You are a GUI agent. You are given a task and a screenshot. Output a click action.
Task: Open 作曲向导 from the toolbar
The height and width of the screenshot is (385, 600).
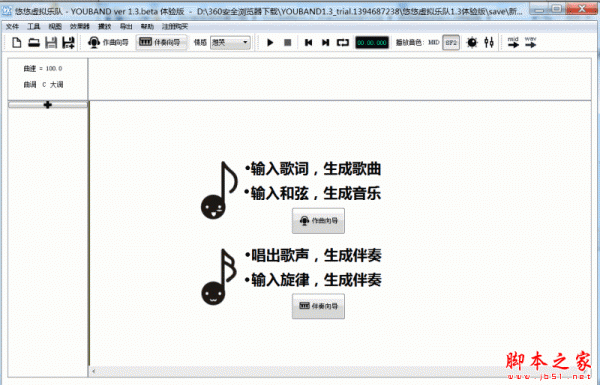click(108, 42)
